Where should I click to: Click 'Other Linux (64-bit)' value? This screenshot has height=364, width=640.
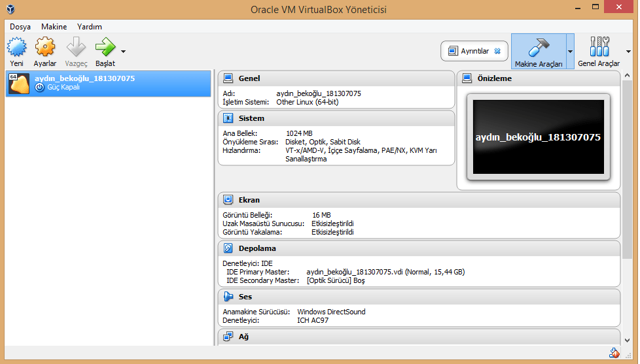point(308,102)
